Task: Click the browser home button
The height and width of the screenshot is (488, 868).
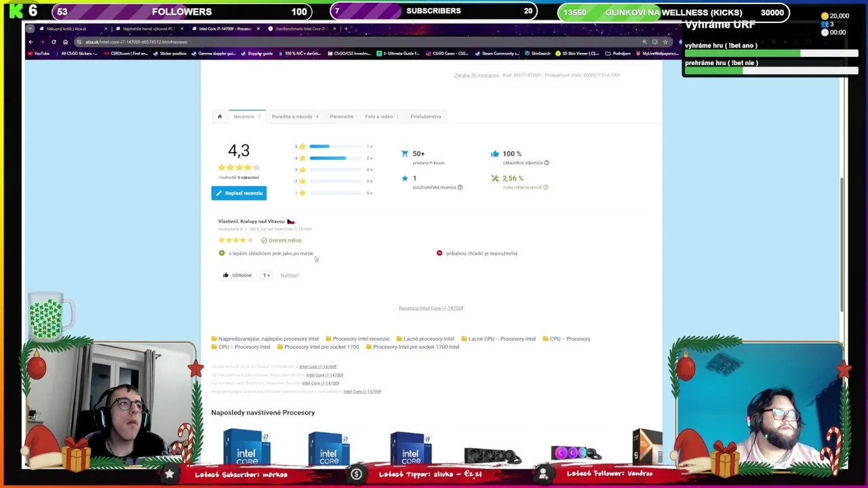Action: tap(65, 42)
